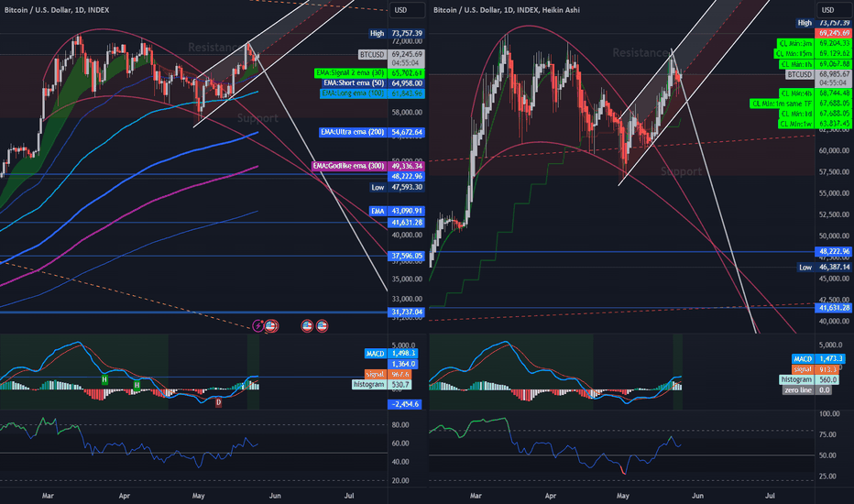
Task: Select the 'CL Min:1w' green label
Action: [x=815, y=125]
